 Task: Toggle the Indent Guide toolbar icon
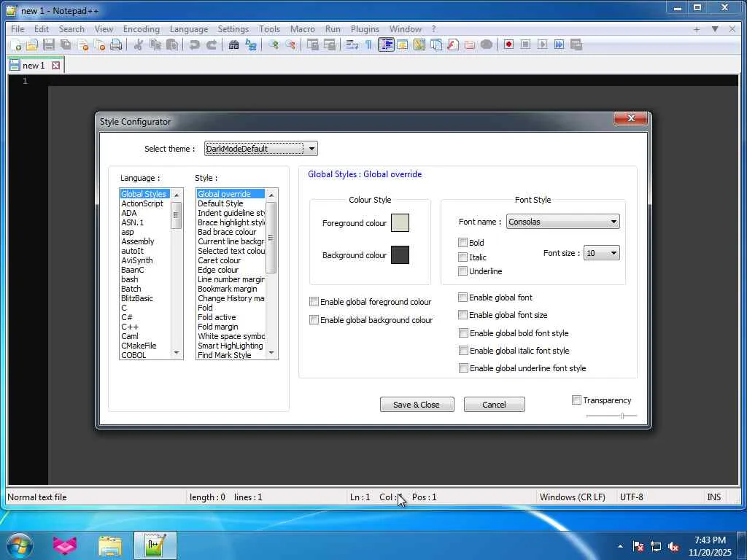(386, 44)
